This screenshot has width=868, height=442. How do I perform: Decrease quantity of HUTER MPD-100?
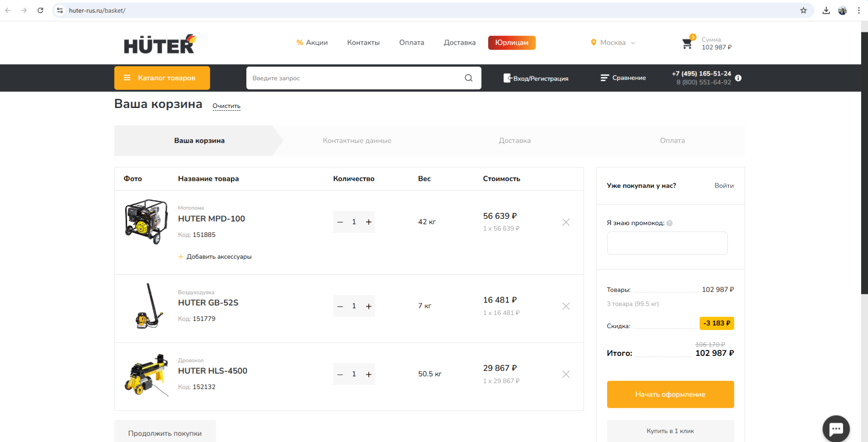click(x=340, y=222)
